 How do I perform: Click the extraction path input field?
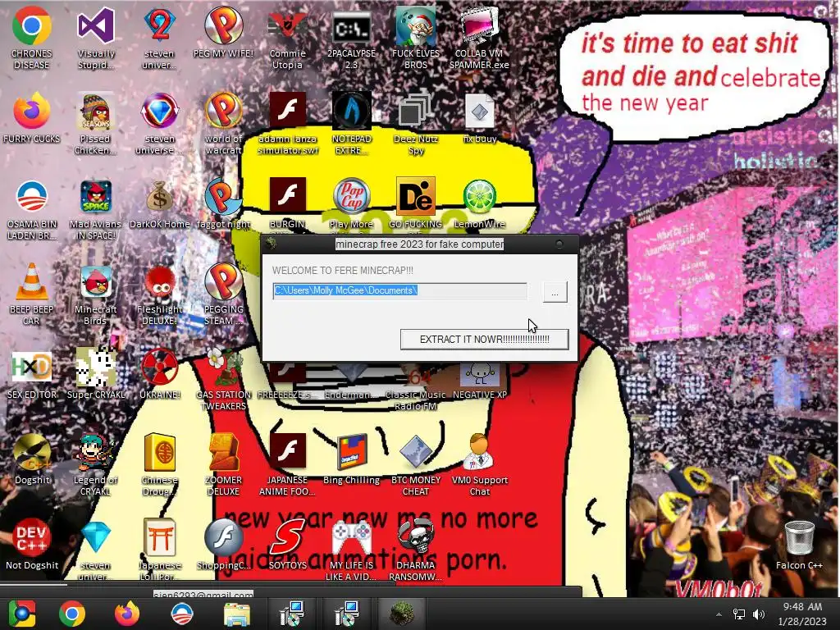pos(399,291)
